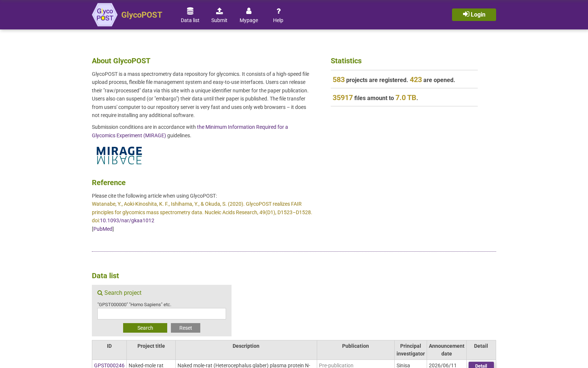Open the MIRAGE guidelines link
This screenshot has height=368, width=588.
[x=190, y=131]
